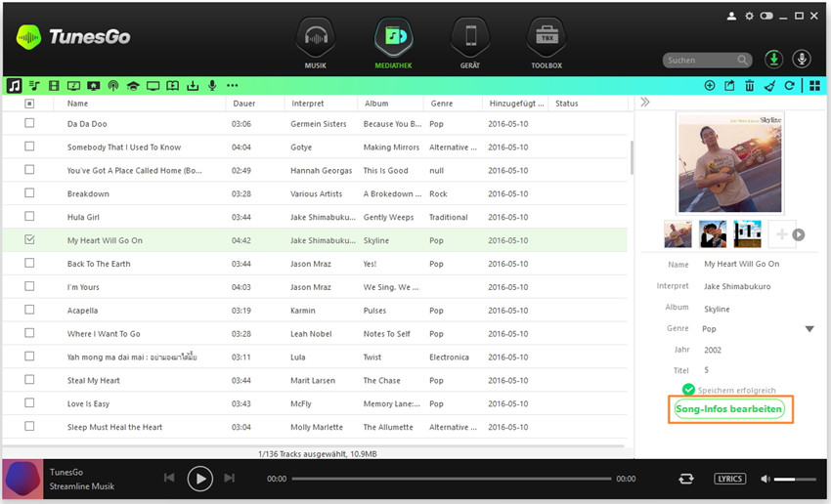Open the LYRICS button
Screen dimensions: 831x504
point(729,479)
